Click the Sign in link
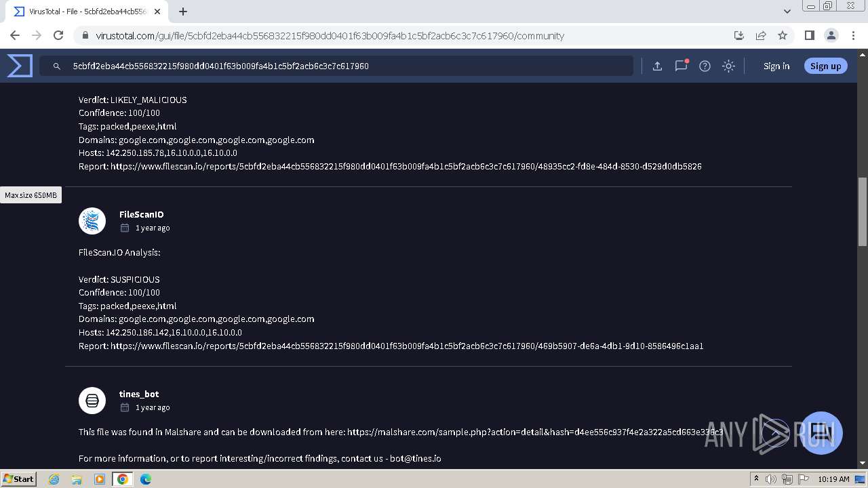Screen dimensions: 868x488 tap(776, 66)
